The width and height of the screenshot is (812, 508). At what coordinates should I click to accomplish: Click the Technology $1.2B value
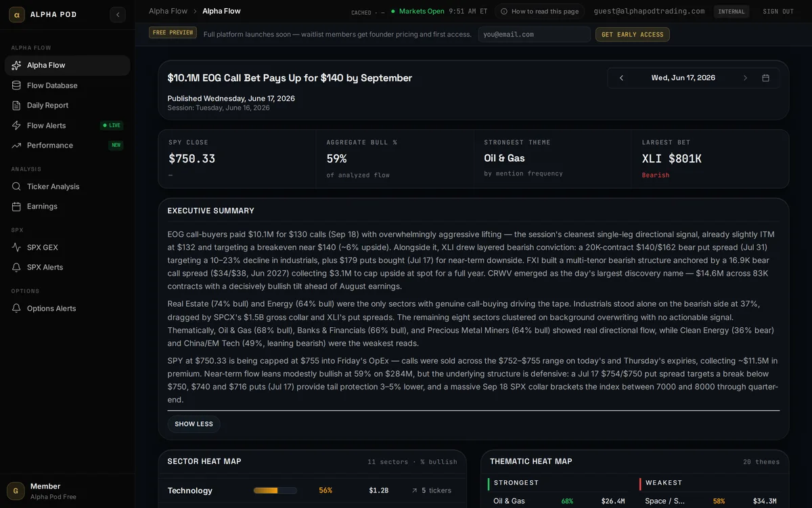coord(379,490)
